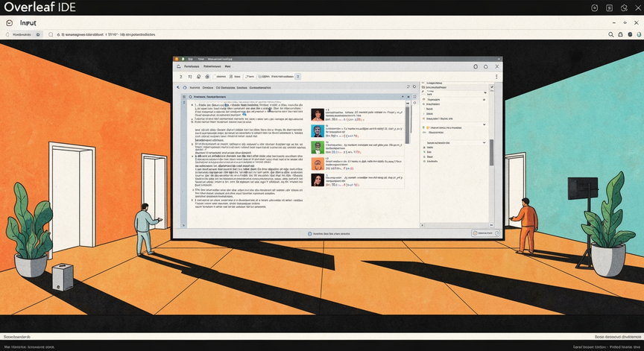Click the circle icon left of the Input tab
The image size is (644, 351).
click(10, 23)
